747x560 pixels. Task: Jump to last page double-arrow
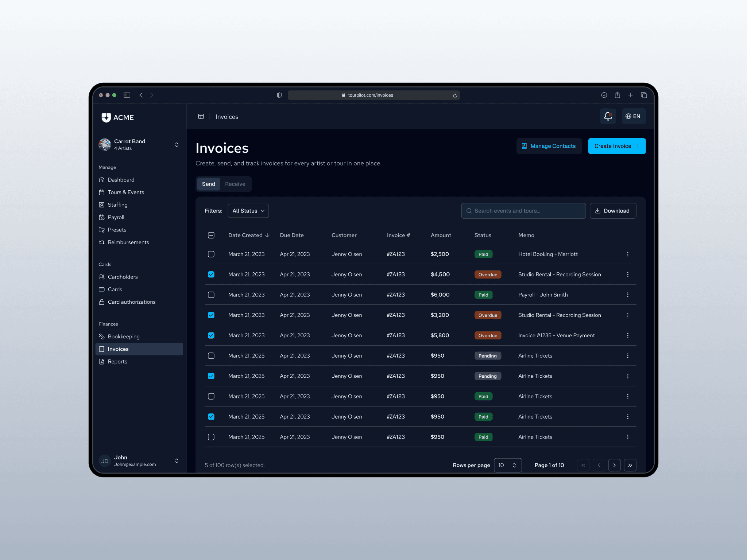pyautogui.click(x=630, y=465)
